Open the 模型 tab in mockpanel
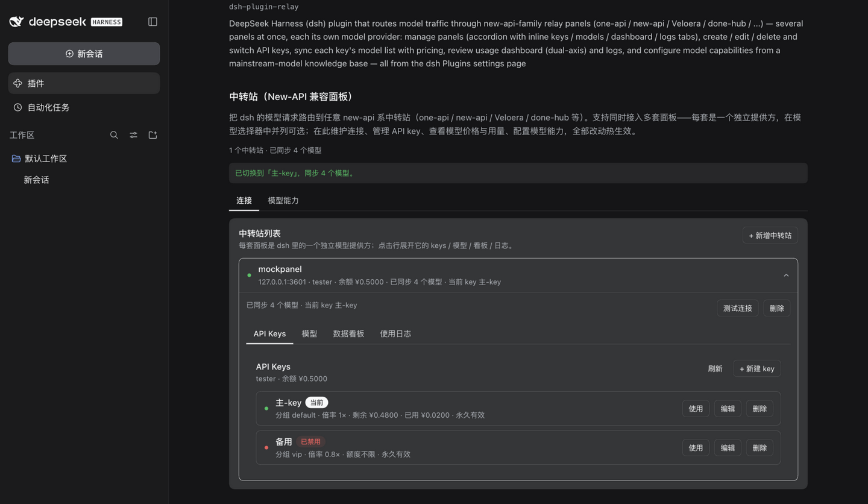The image size is (868, 504). (x=309, y=333)
